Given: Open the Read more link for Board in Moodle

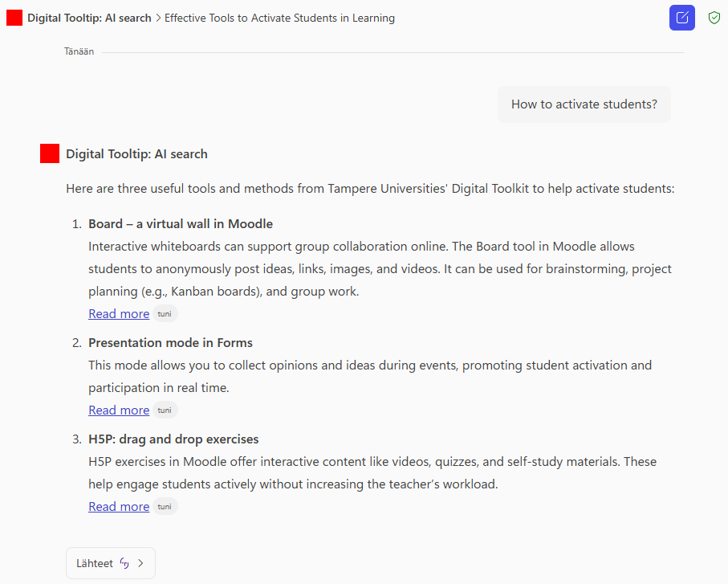Looking at the screenshot, I should 118,313.
